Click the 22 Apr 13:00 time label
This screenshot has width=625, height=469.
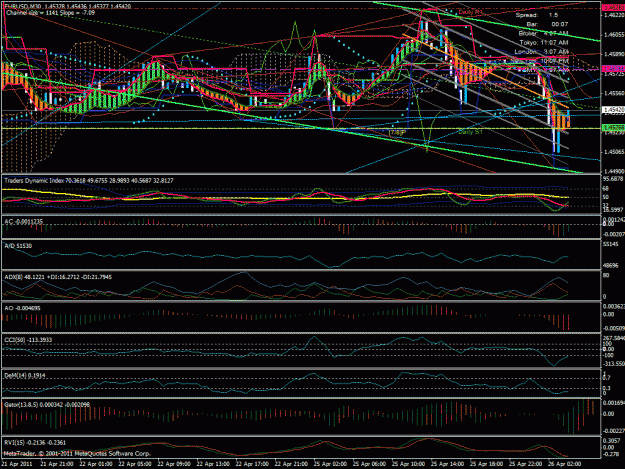click(213, 464)
